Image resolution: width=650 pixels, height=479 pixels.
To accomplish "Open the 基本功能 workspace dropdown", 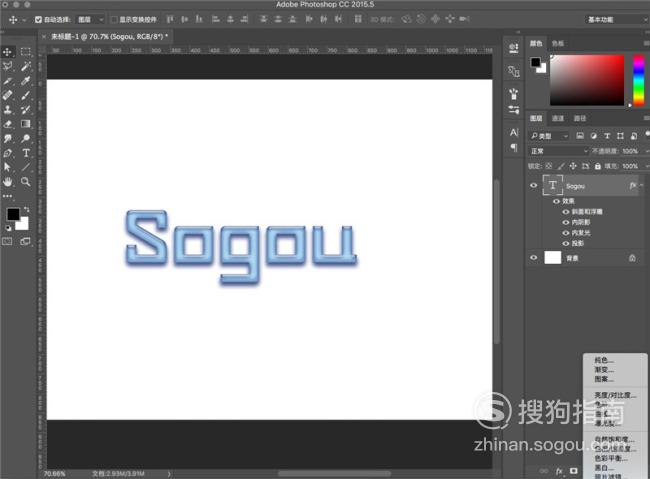I will pyautogui.click(x=617, y=19).
